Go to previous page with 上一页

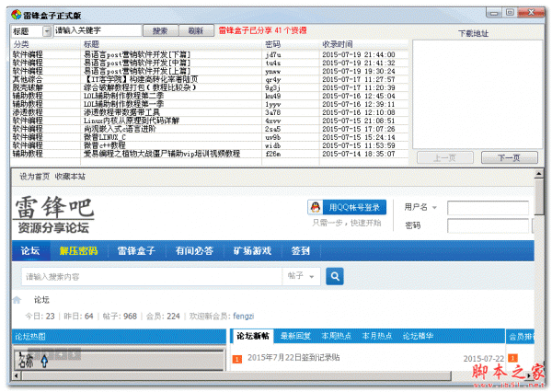coord(444,157)
